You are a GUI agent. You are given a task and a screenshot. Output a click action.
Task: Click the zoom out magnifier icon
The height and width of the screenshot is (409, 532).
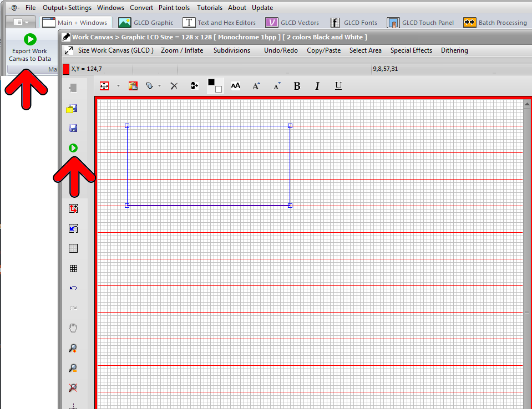73,368
